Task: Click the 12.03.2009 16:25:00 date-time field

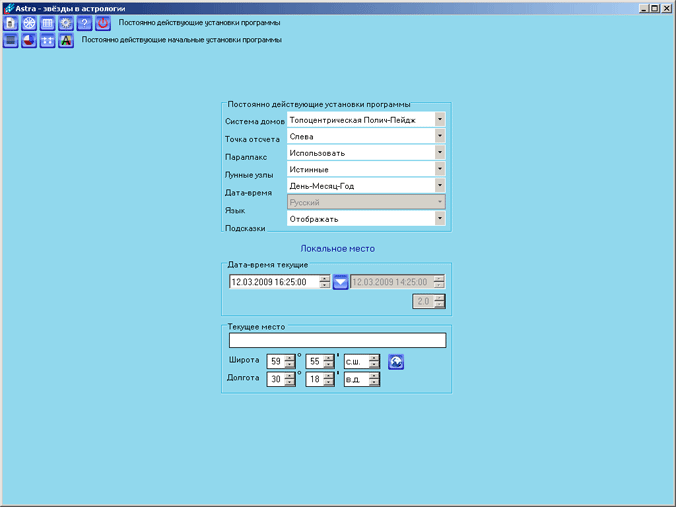Action: click(x=279, y=282)
